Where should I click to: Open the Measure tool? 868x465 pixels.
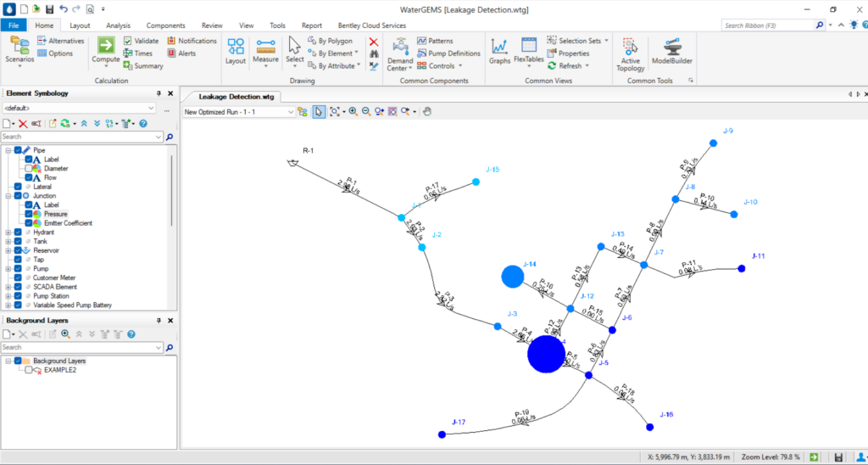265,52
